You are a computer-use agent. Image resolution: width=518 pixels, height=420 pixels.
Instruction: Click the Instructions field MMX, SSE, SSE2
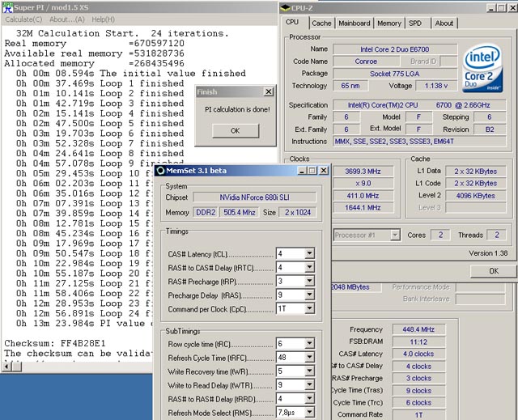point(419,142)
